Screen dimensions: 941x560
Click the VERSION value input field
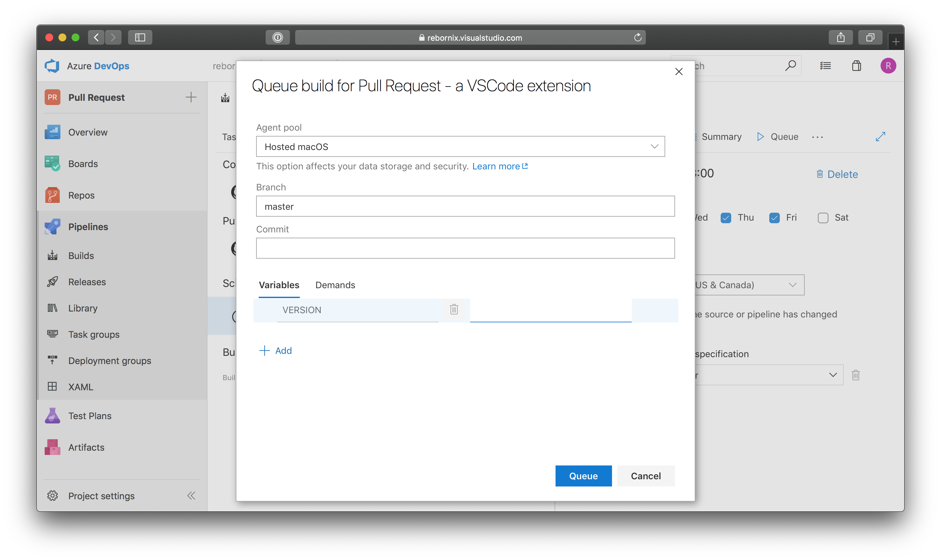550,310
